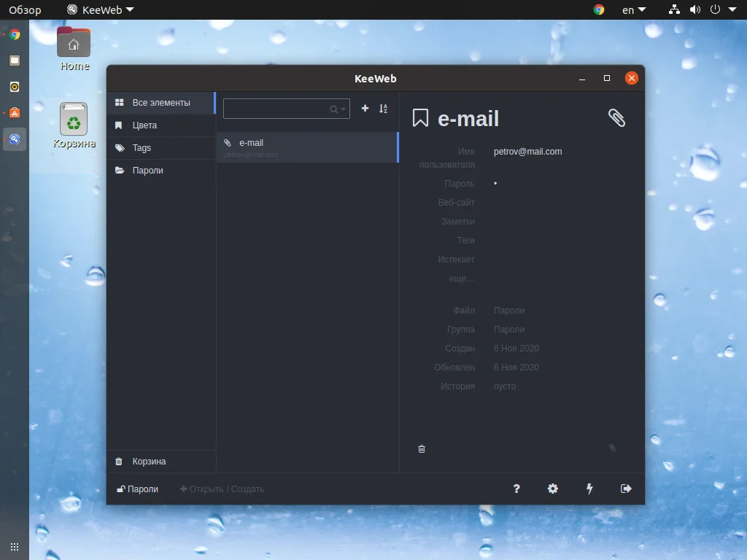Close the KeeWeb window
This screenshot has width=747, height=560.
click(632, 78)
